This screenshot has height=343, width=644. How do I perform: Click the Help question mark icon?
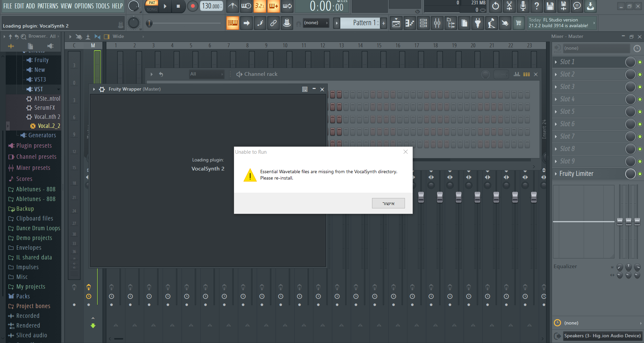(x=537, y=6)
